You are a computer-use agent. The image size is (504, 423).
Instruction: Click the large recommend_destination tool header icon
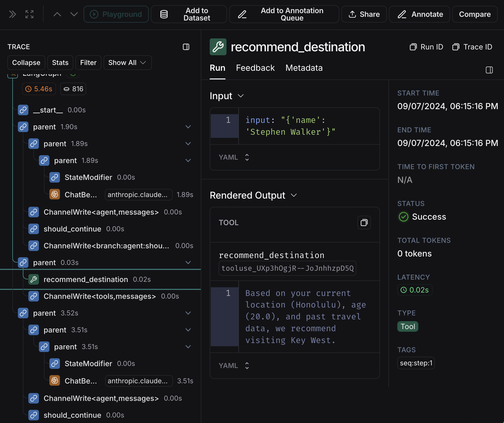coord(218,47)
